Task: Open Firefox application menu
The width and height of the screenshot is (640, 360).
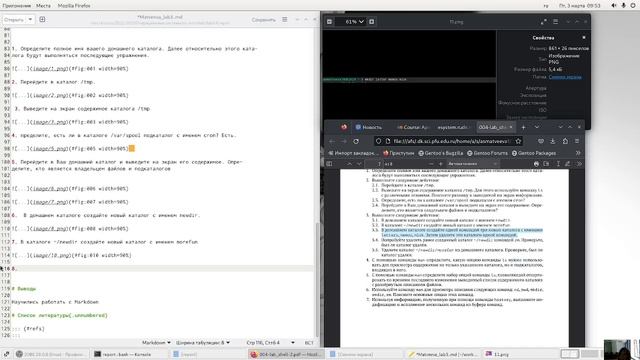Action: click(x=577, y=141)
